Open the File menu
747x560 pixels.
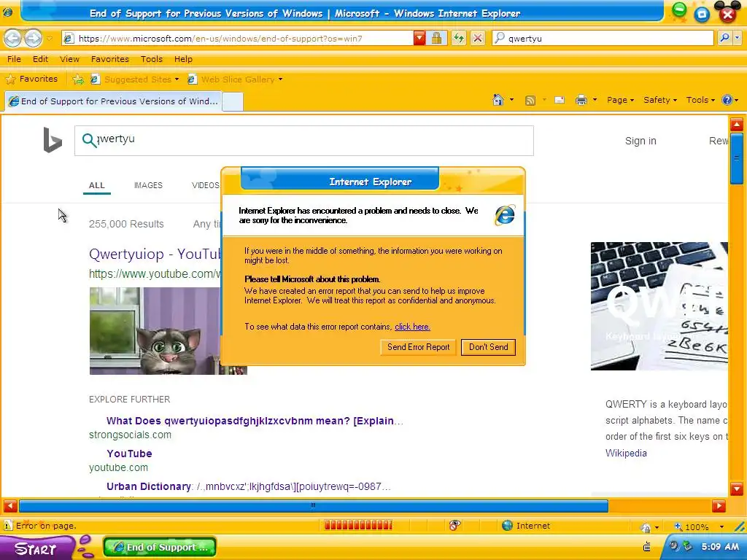coord(14,59)
